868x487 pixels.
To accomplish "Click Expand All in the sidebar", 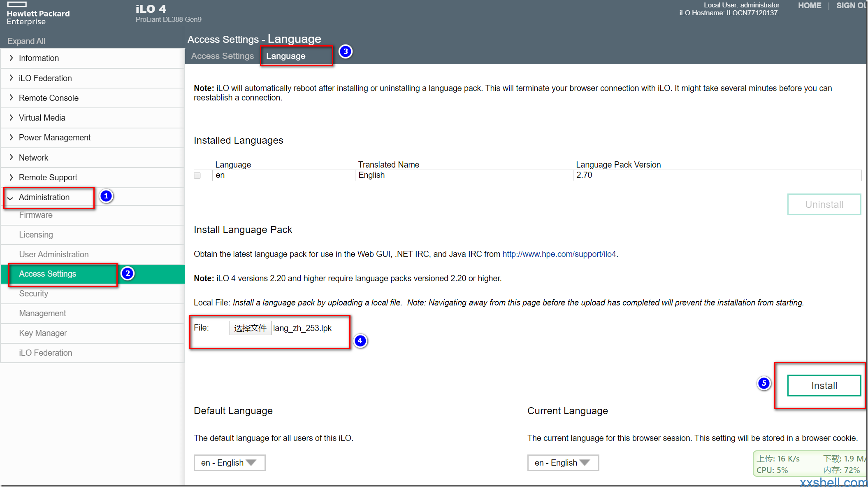I will [26, 41].
